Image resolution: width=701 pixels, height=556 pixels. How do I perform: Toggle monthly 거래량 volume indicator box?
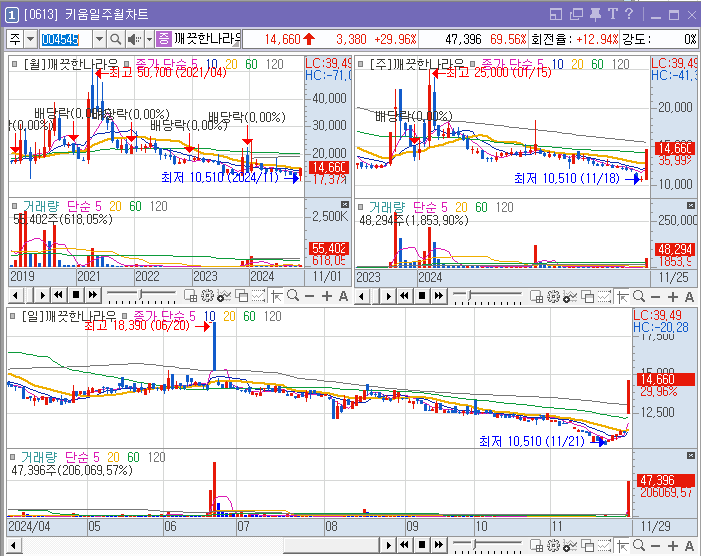15,206
